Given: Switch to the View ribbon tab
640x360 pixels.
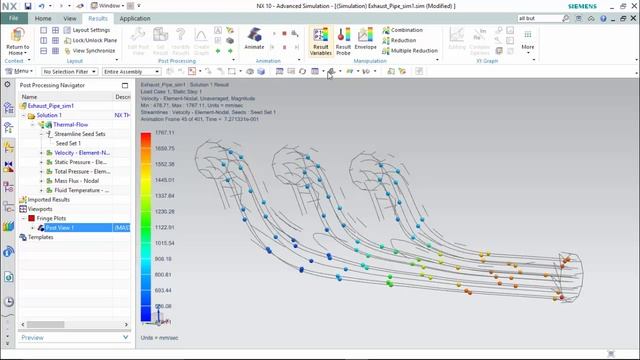Looking at the screenshot, I should 70,19.
